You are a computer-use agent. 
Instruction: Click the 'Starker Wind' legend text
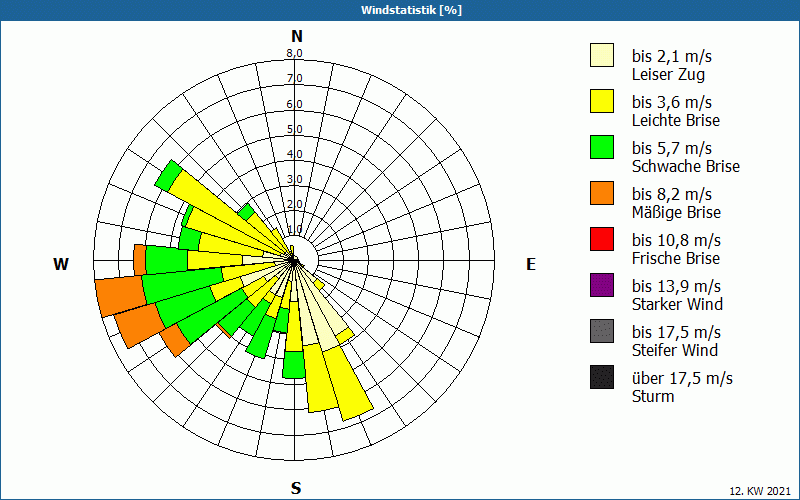[x=678, y=304]
